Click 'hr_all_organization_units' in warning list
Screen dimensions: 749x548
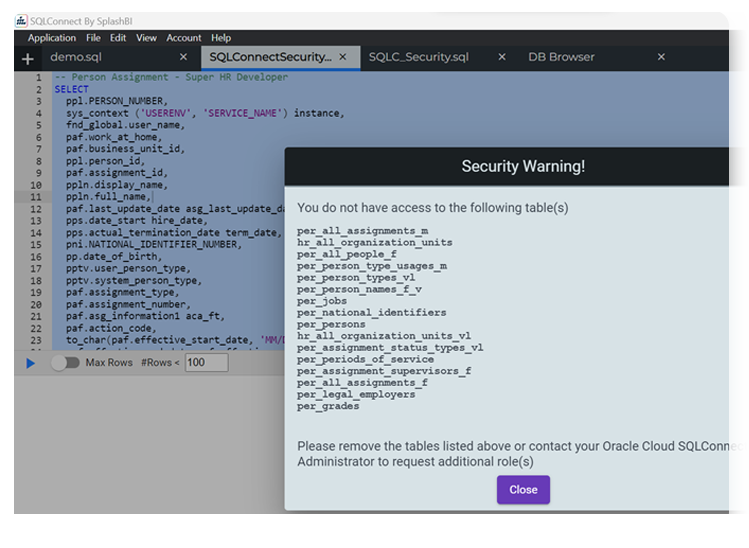pyautogui.click(x=374, y=243)
